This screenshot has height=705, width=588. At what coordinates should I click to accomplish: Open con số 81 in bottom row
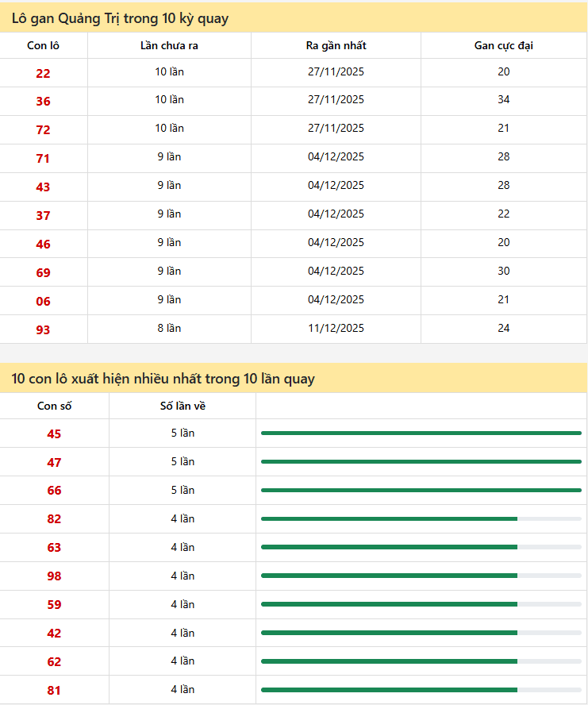point(54,691)
